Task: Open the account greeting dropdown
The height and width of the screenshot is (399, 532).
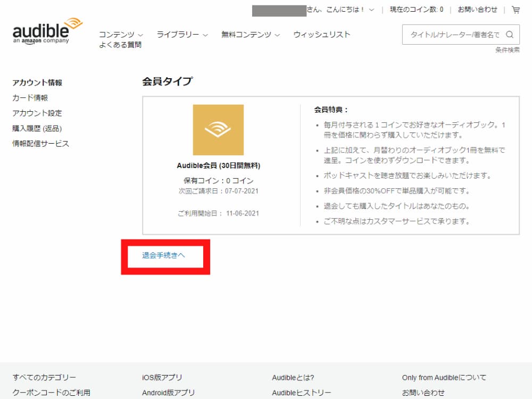Action: coord(340,10)
